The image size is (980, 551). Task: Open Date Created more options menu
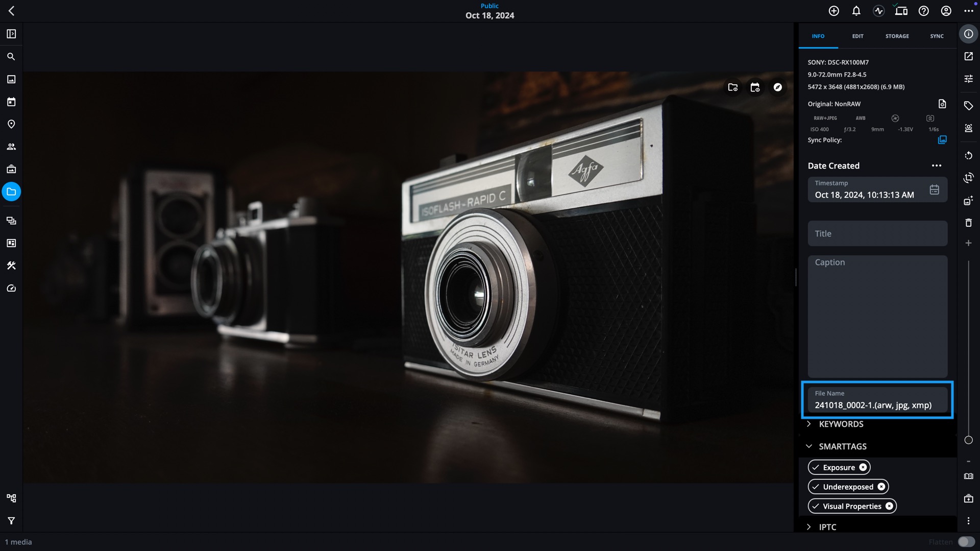tap(936, 165)
